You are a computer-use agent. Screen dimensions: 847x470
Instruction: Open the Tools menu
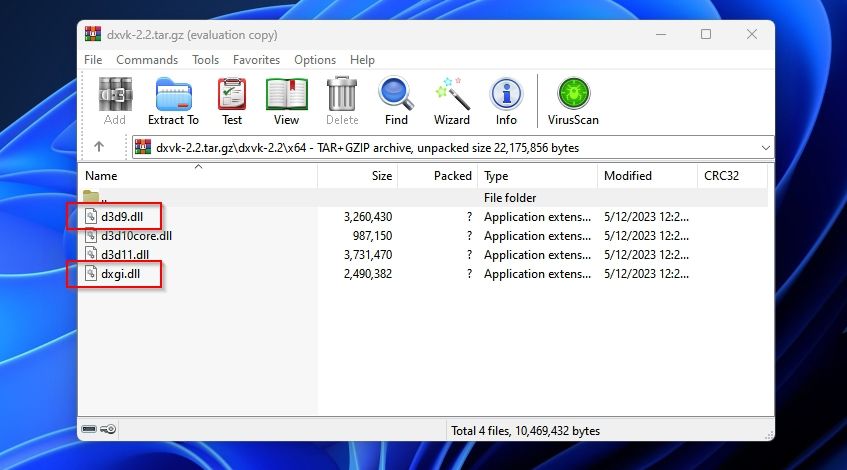[205, 60]
